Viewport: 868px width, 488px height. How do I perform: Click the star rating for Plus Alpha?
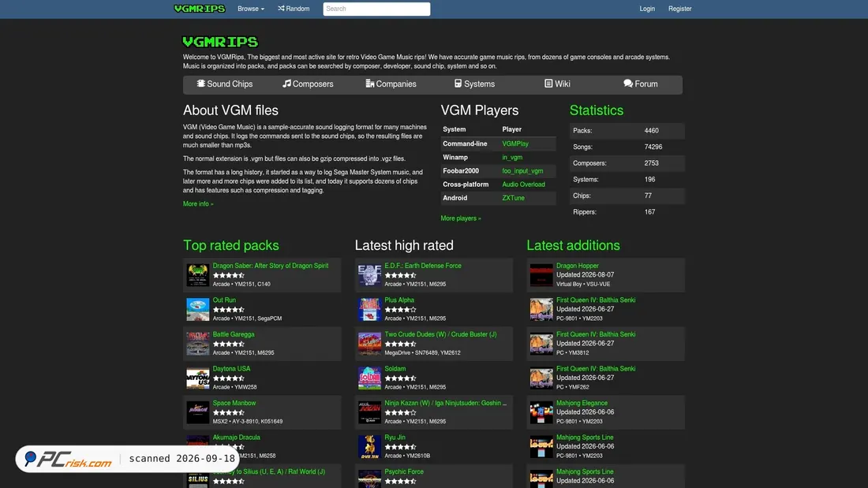pos(400,310)
